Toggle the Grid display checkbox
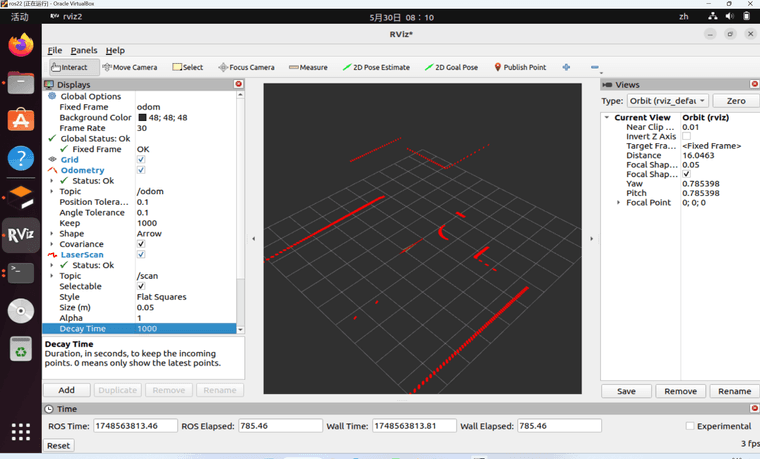Viewport: 760px width, 459px height. (x=141, y=159)
